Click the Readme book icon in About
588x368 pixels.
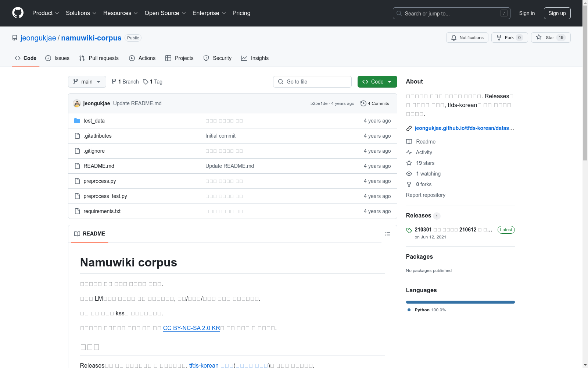point(409,142)
